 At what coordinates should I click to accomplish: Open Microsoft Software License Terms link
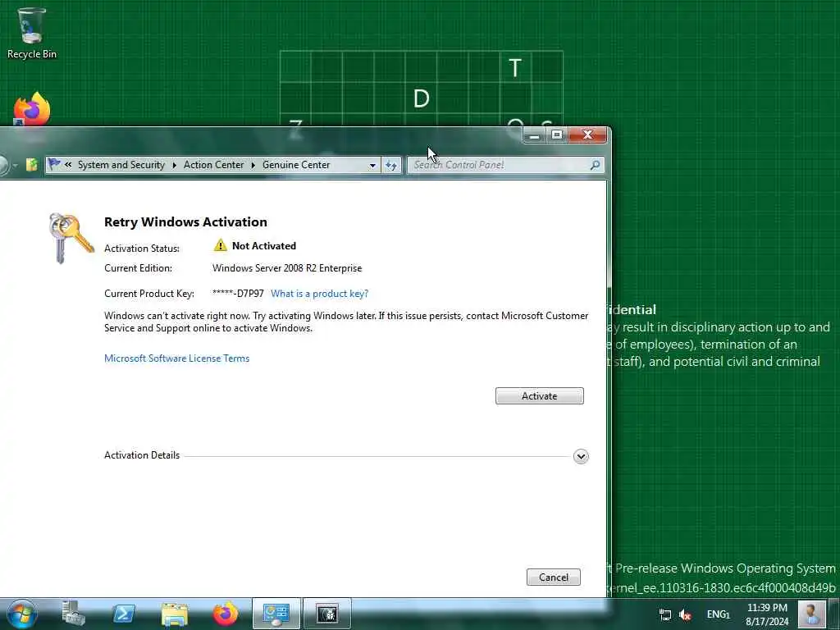click(177, 358)
